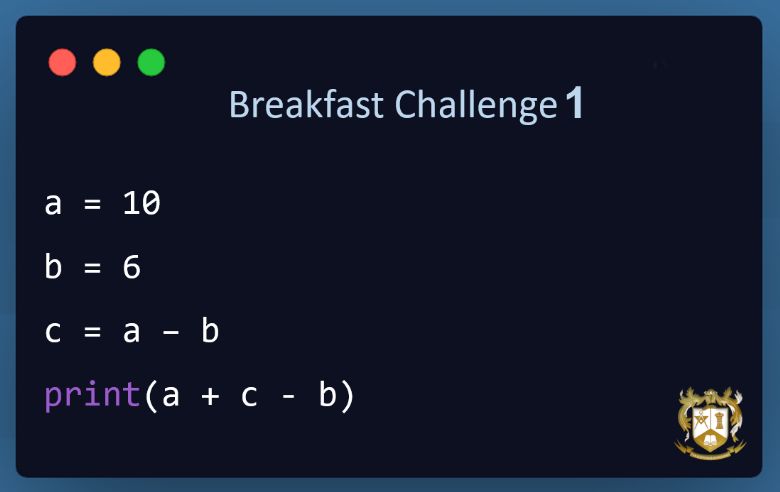Click the variable c in third line
The height and width of the screenshot is (492, 780).
tap(53, 333)
